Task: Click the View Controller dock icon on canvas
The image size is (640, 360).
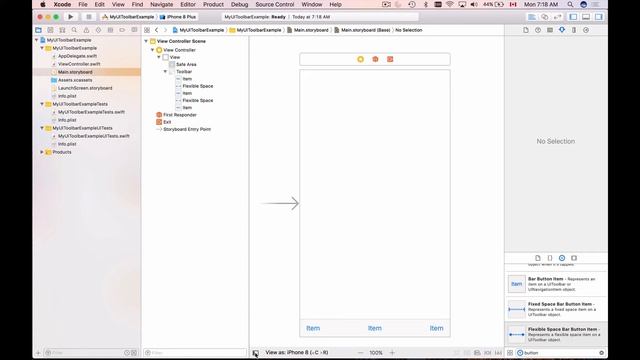Action: point(360,59)
